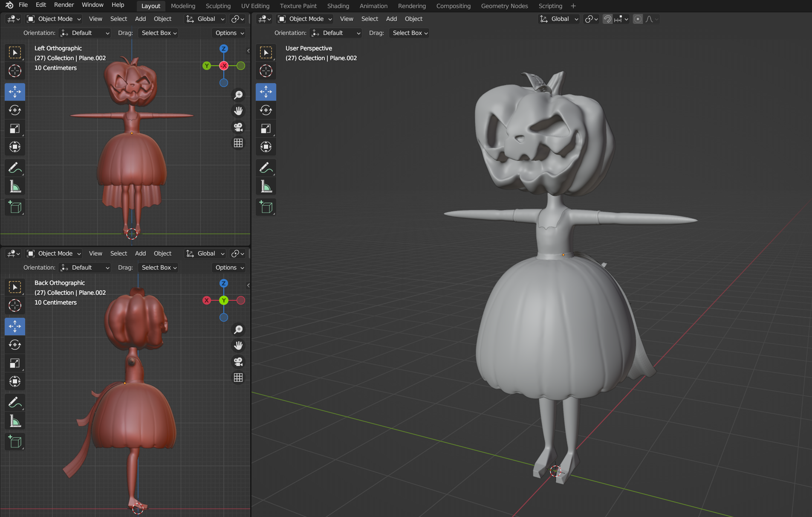Toggle camera view in Left Orthographic viewport
This screenshot has height=517, width=812.
(x=238, y=127)
